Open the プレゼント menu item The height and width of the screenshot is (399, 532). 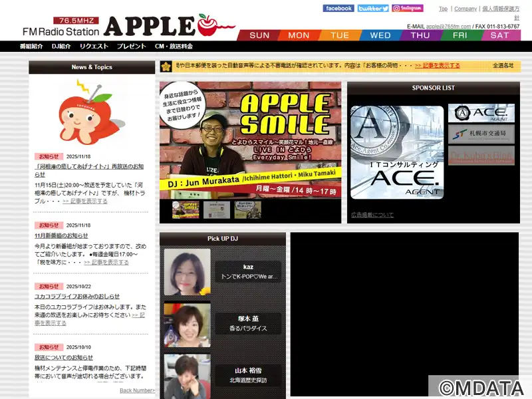(131, 46)
